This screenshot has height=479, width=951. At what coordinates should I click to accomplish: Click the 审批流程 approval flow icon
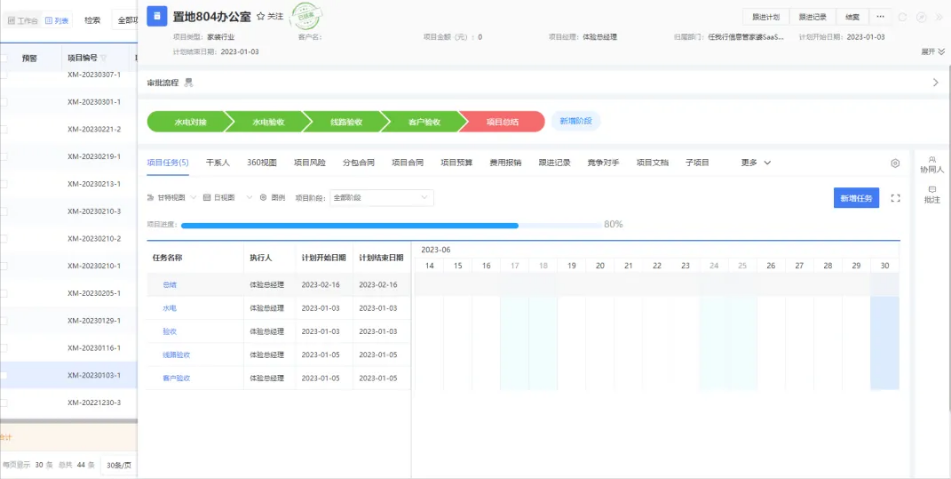pos(189,82)
